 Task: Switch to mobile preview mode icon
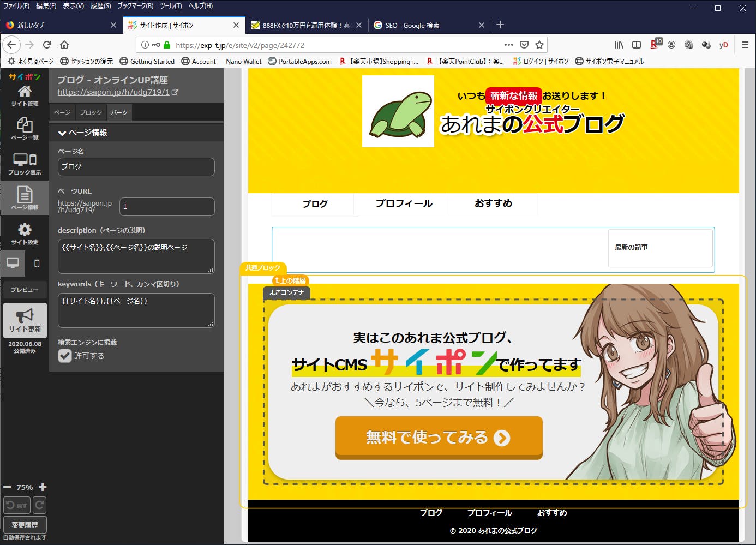pyautogui.click(x=37, y=263)
